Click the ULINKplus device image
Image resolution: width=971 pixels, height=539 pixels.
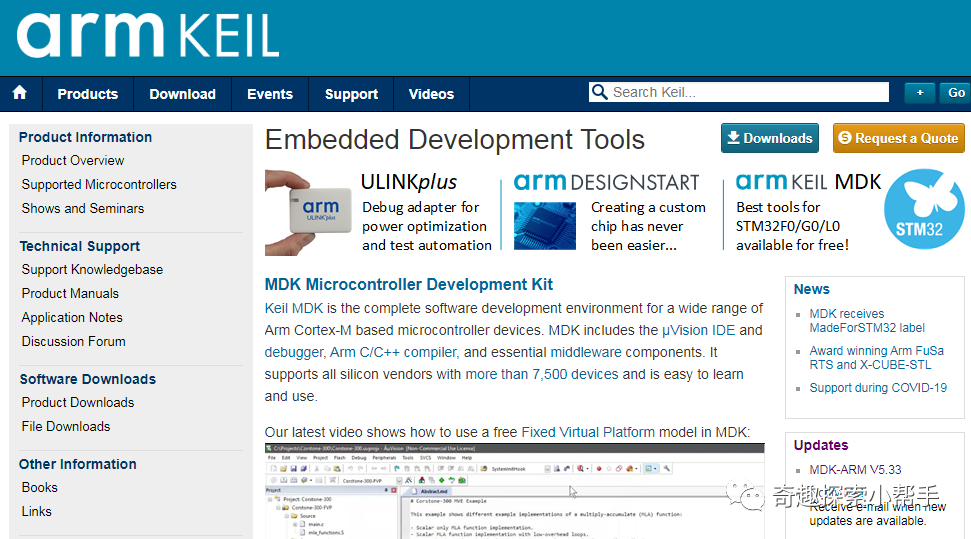pyautogui.click(x=308, y=212)
